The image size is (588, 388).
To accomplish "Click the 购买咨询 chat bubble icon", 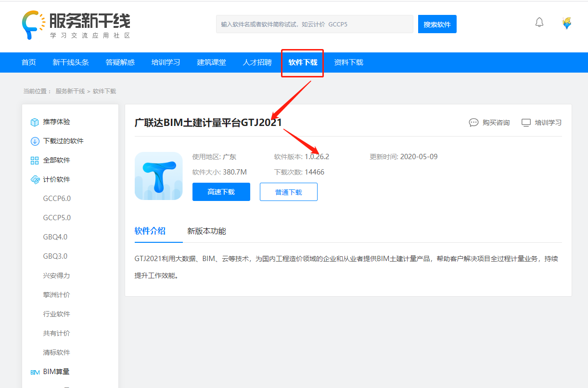I will (x=473, y=123).
